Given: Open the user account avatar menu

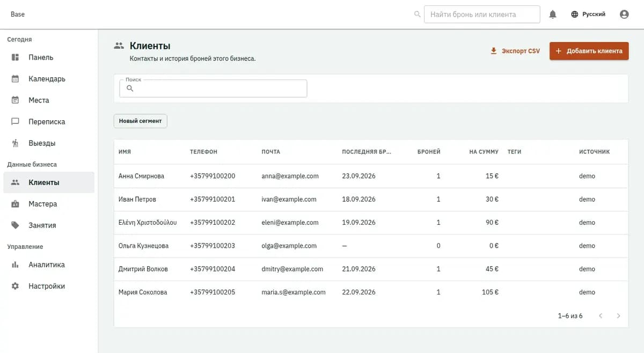Looking at the screenshot, I should [x=624, y=14].
